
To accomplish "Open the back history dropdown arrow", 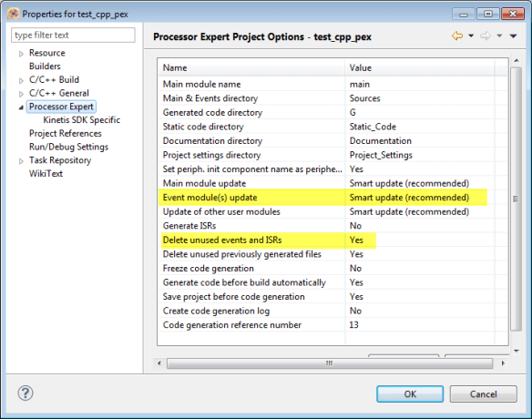I will pos(471,36).
